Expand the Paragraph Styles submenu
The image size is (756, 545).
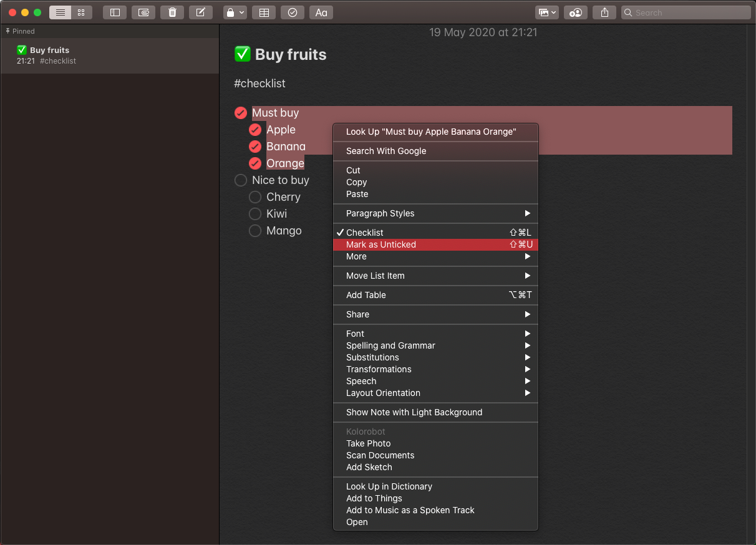[435, 213]
